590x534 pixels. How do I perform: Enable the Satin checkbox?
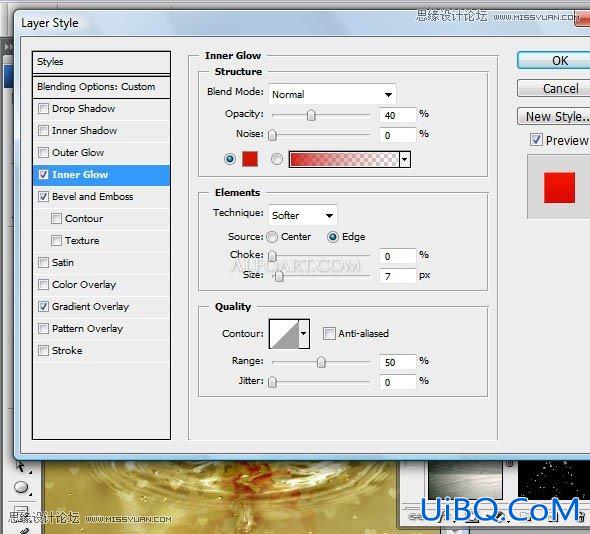pyautogui.click(x=43, y=262)
